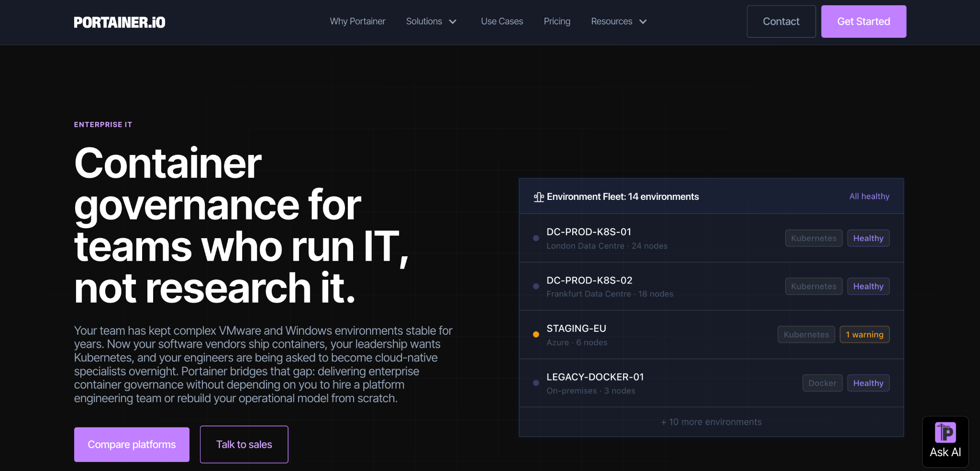Click the Contact button
Viewport: 980px width, 471px height.
tap(781, 22)
